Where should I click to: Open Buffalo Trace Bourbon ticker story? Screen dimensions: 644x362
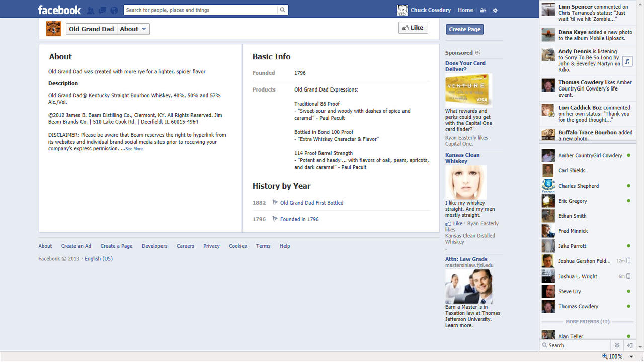(587, 135)
